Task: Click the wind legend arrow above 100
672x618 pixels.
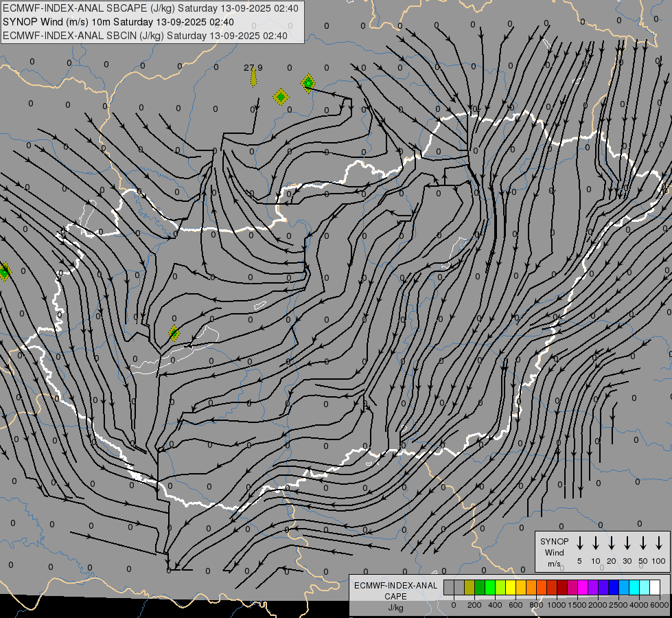Action: click(x=659, y=543)
